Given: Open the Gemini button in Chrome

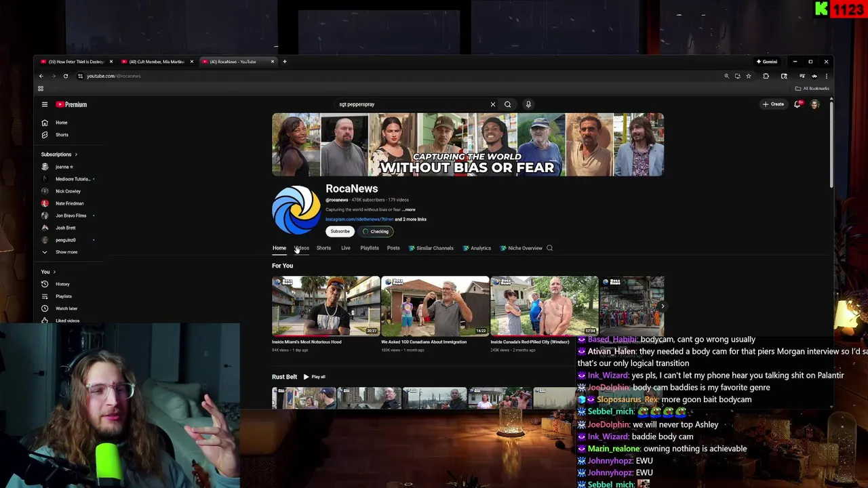Looking at the screenshot, I should [x=767, y=62].
